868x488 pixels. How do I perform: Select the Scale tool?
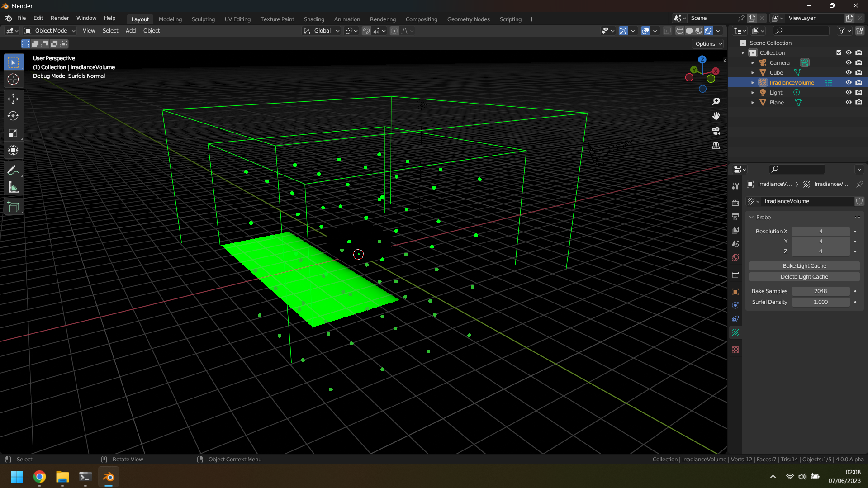point(13,133)
